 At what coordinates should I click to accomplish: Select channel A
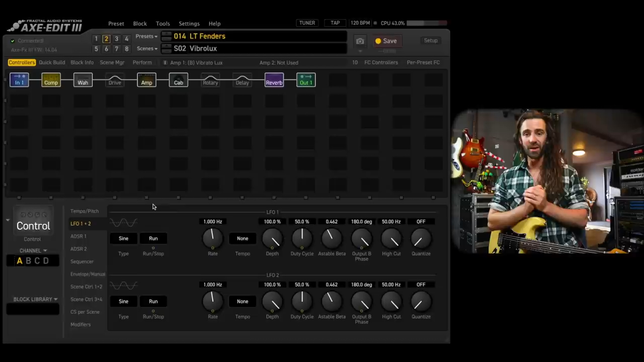(x=20, y=261)
